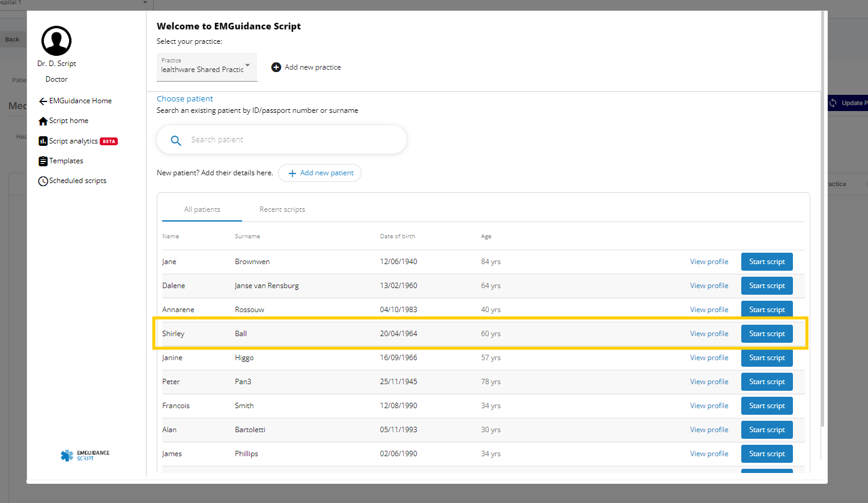This screenshot has height=503, width=868.
Task: Click the EMGuidance Home back arrow icon
Action: coord(43,101)
